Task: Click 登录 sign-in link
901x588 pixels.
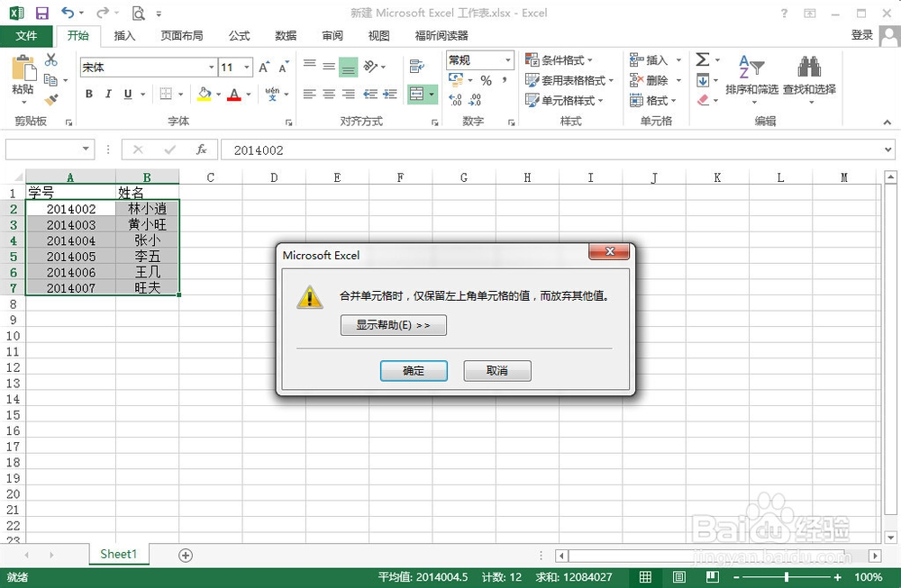Action: pos(862,35)
